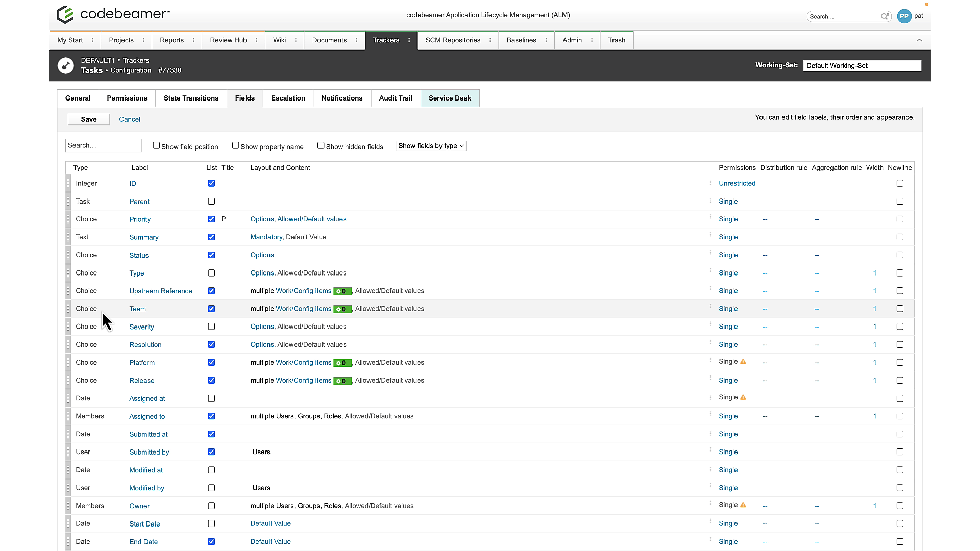Viewport: 980px width, 551px height.
Task: Open My Start tab kebab menu
Action: click(92, 40)
